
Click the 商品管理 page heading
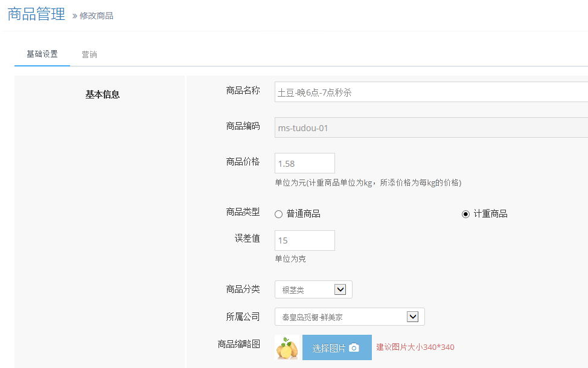[x=36, y=15]
